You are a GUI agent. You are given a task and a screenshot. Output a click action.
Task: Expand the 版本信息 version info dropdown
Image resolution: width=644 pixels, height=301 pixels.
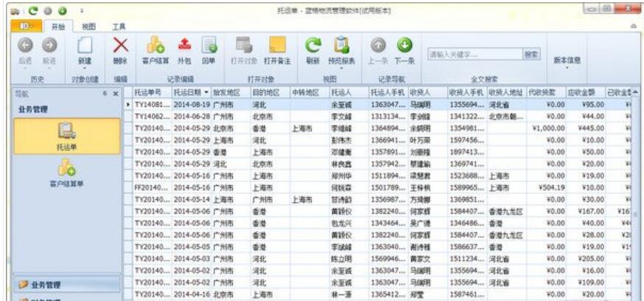(567, 67)
